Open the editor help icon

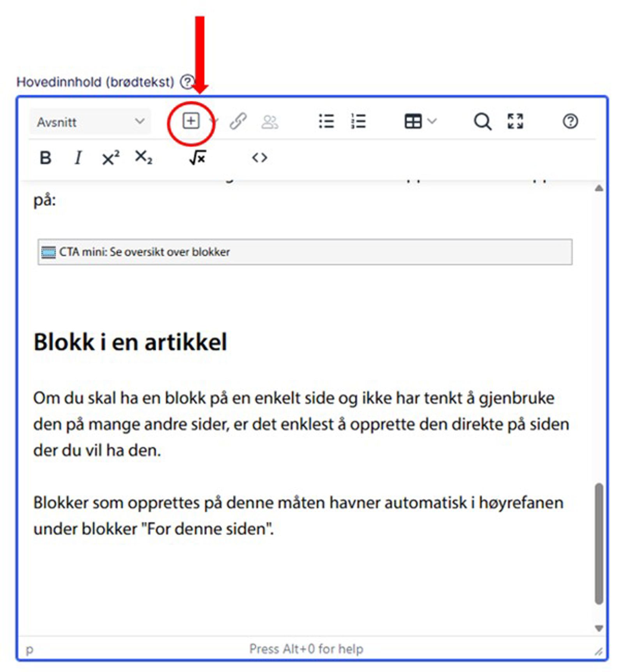[x=570, y=121]
